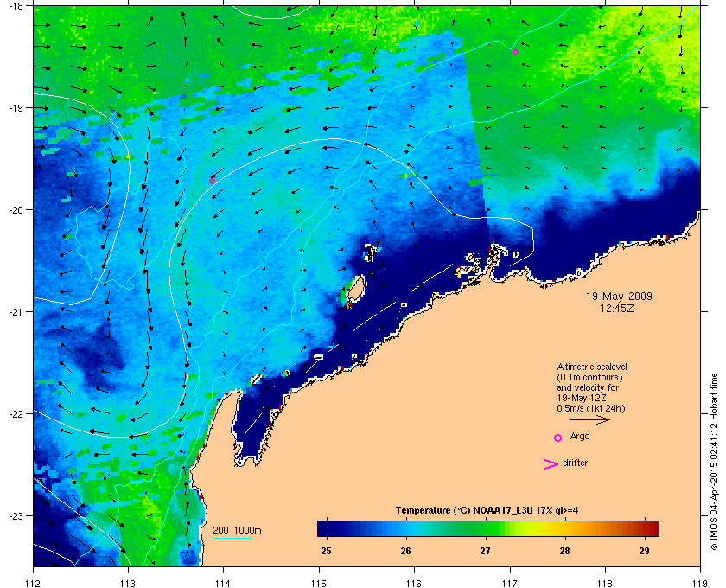The height and width of the screenshot is (588, 726).
Task: Click the latitude axis label -22
Action: point(16,414)
